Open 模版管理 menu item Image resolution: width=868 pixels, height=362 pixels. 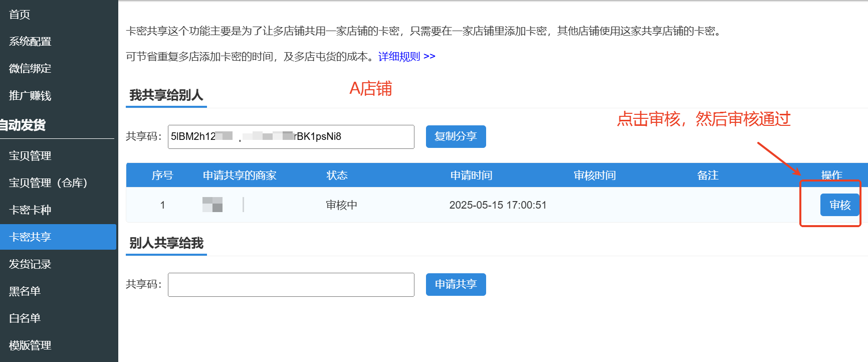[30, 345]
